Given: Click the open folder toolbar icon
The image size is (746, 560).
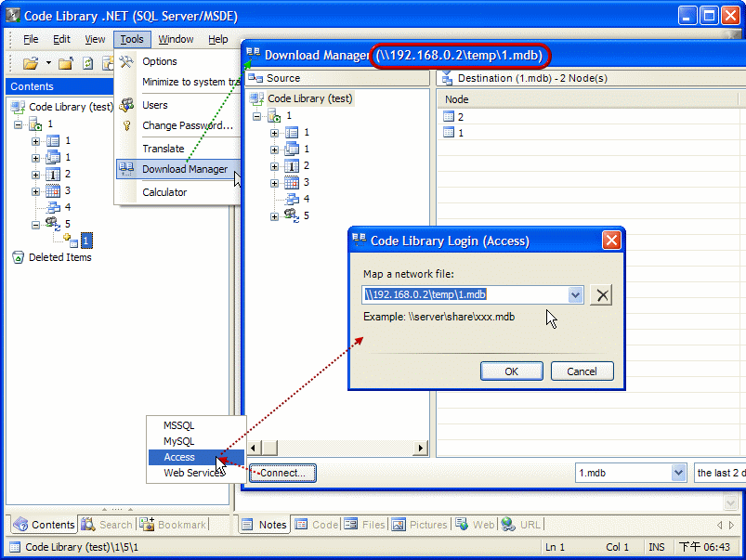Looking at the screenshot, I should click(31, 63).
